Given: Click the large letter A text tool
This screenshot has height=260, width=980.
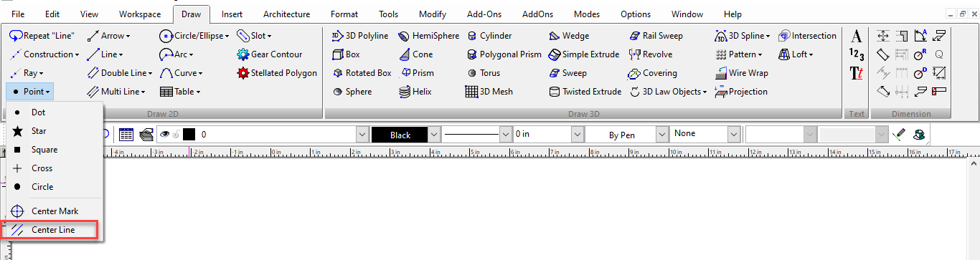Looking at the screenshot, I should (x=857, y=37).
